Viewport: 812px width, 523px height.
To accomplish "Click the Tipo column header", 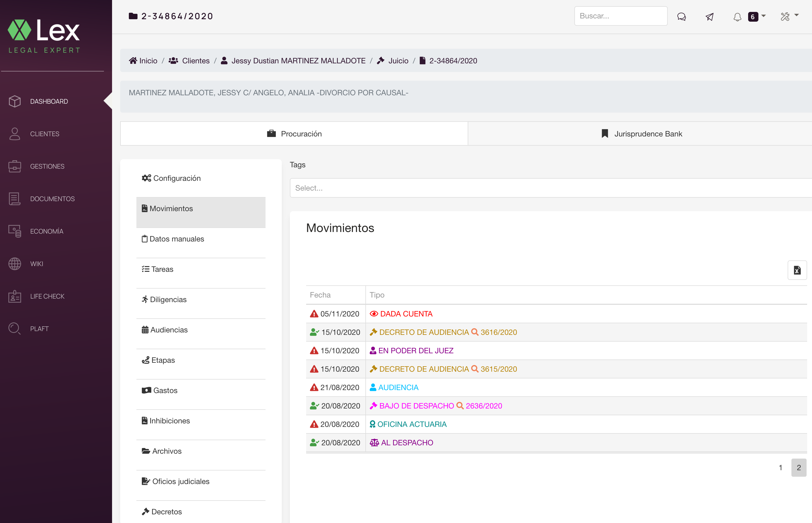I will (377, 295).
